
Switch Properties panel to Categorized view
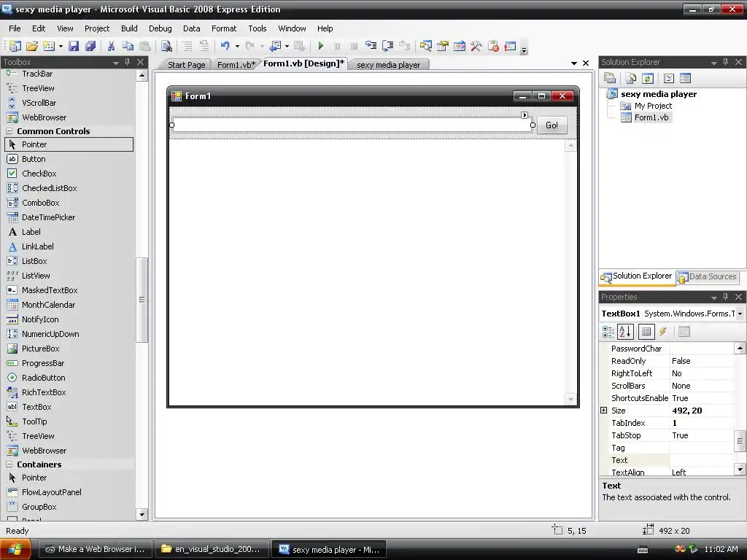(x=608, y=332)
